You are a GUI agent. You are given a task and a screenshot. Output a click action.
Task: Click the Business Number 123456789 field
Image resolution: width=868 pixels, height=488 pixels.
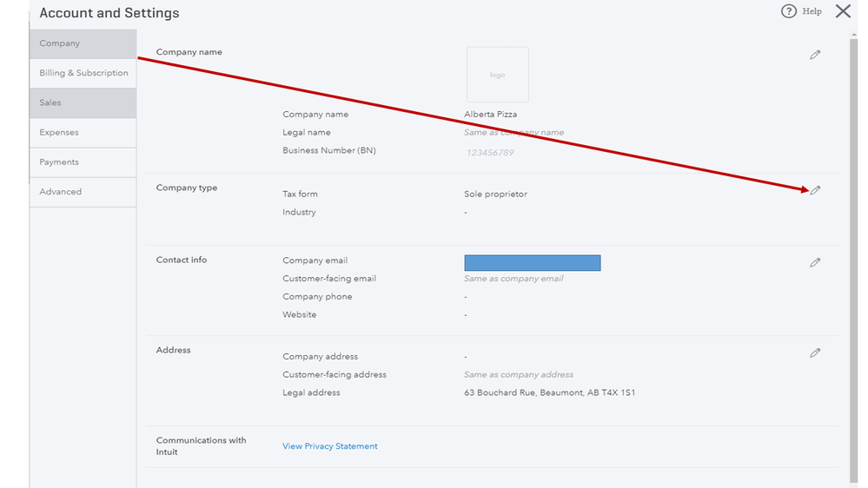tap(489, 153)
